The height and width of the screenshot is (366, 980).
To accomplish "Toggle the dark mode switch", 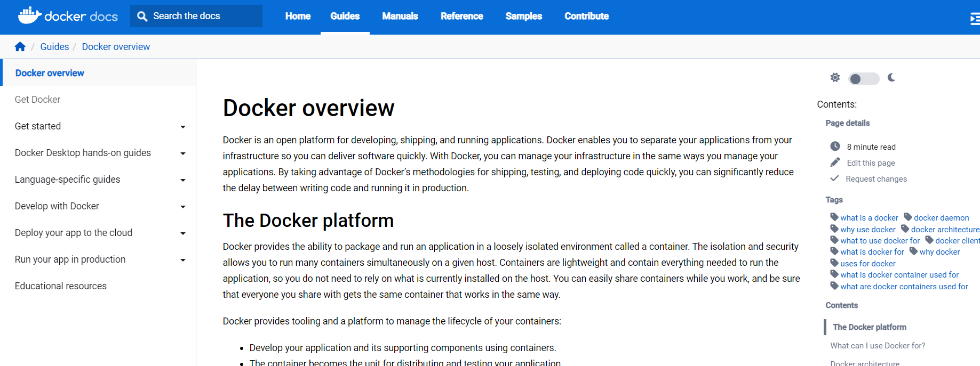I will pyautogui.click(x=864, y=79).
